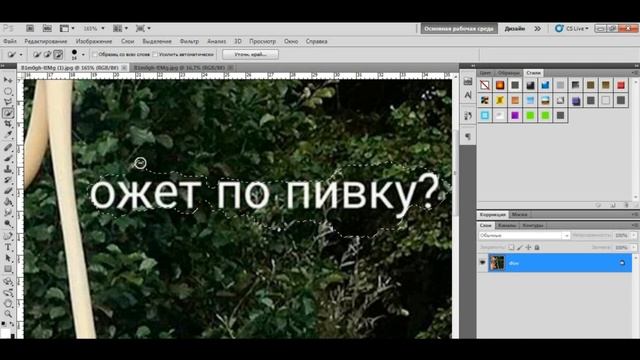The width and height of the screenshot is (640, 360).
Task: Select the Rectangle shape tool
Action: (8, 269)
